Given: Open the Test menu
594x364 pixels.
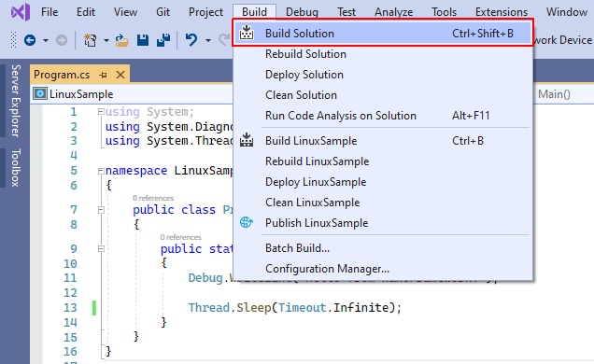Looking at the screenshot, I should (346, 12).
